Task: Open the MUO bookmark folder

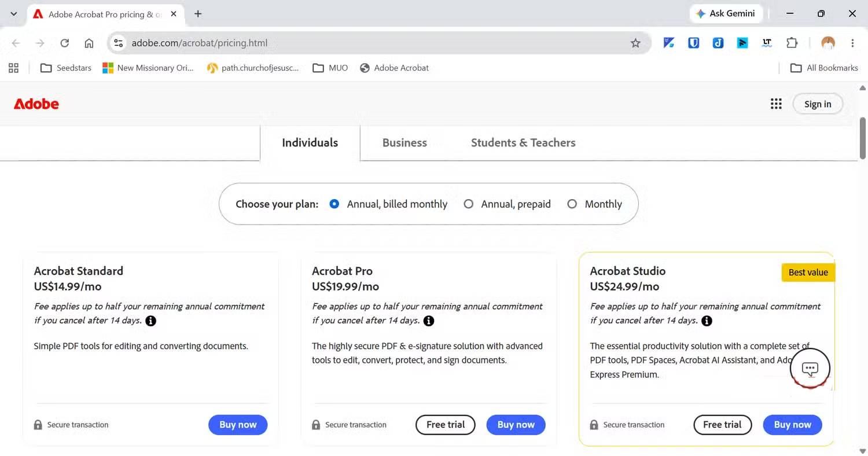Action: [x=330, y=68]
